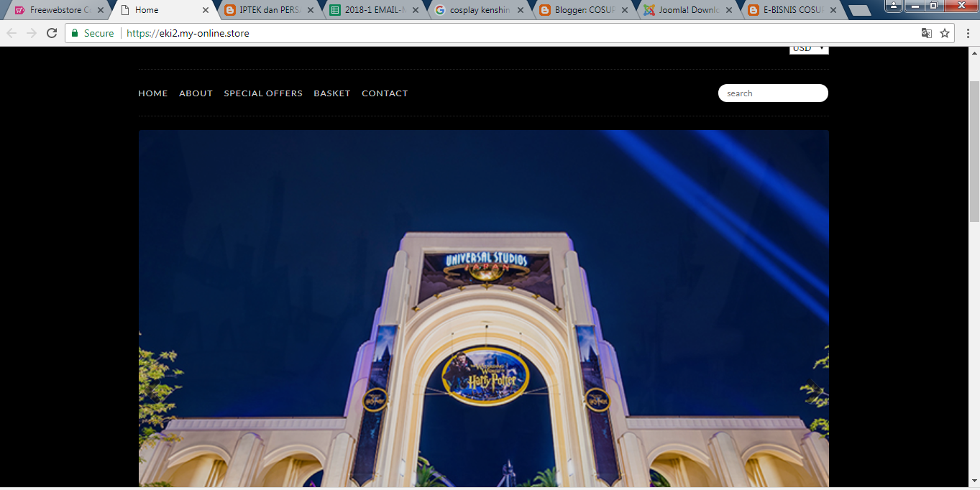
Task: Open a new tab button
Action: [860, 11]
